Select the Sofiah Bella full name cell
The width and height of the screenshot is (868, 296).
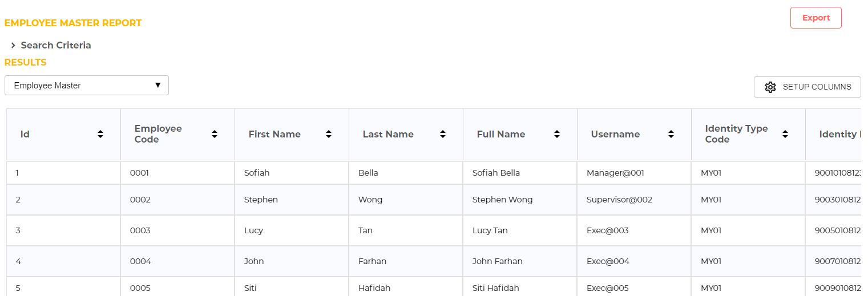[496, 173]
